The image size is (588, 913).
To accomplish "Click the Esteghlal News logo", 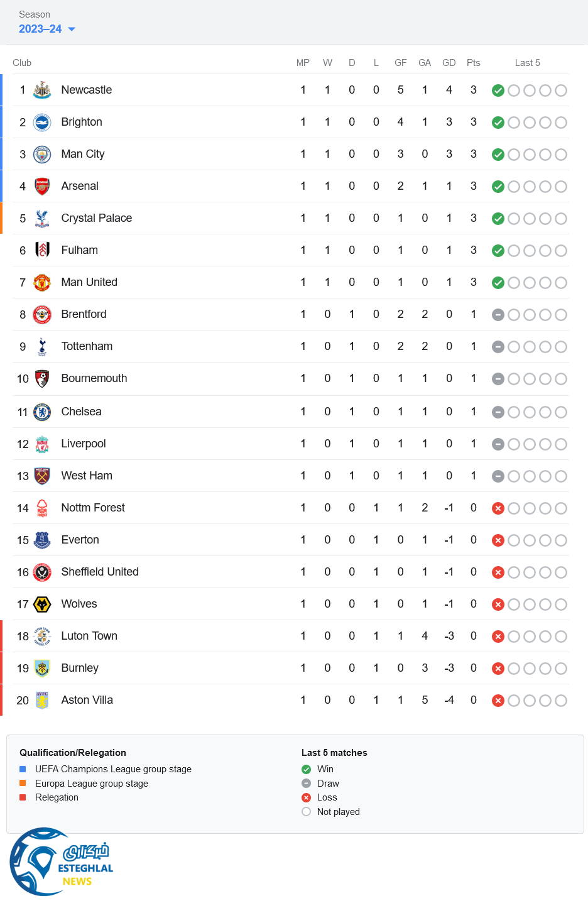I will [x=61, y=862].
